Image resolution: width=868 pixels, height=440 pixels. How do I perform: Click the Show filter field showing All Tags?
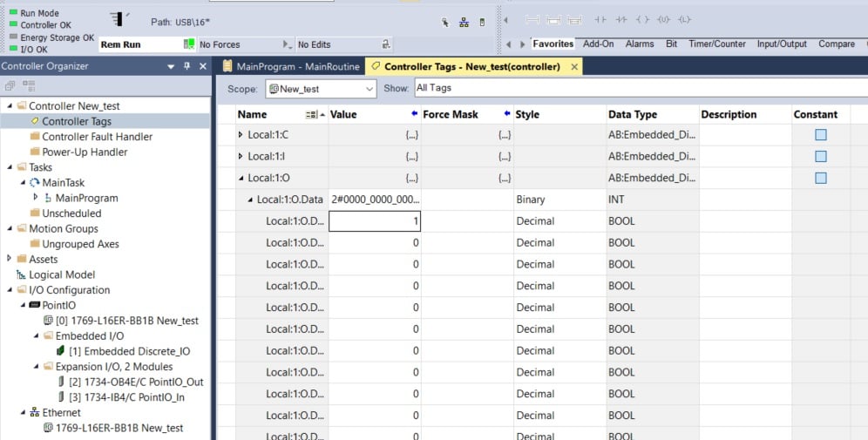pos(641,88)
